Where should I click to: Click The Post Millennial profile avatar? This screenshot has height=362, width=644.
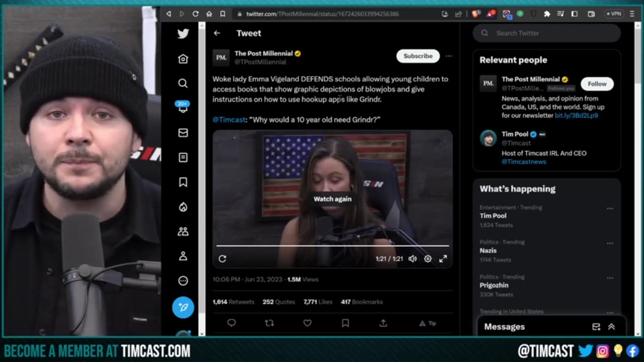221,57
